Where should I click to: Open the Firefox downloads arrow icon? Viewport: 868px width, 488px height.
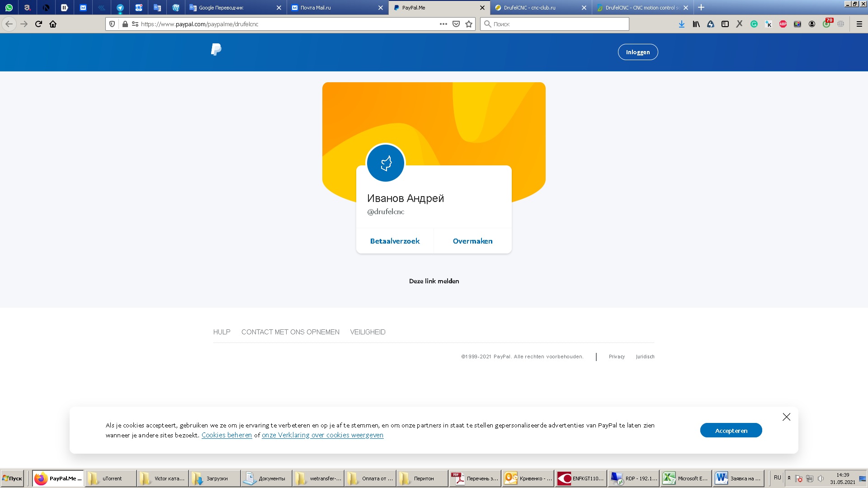[681, 24]
